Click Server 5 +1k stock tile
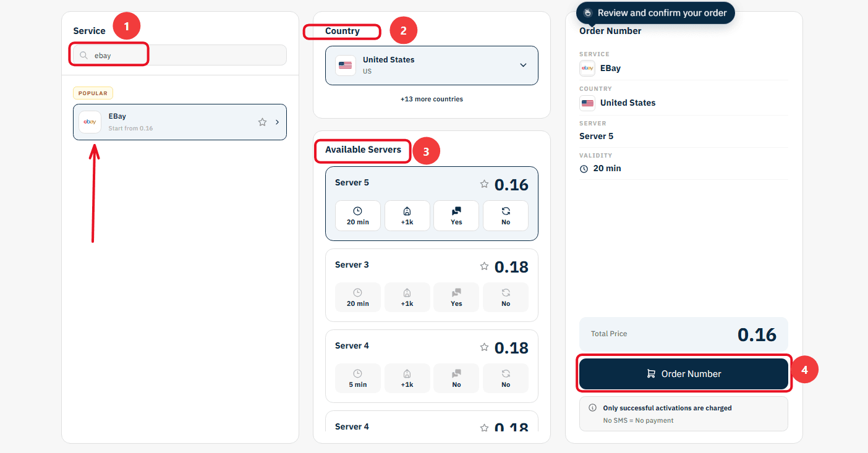 coord(407,216)
